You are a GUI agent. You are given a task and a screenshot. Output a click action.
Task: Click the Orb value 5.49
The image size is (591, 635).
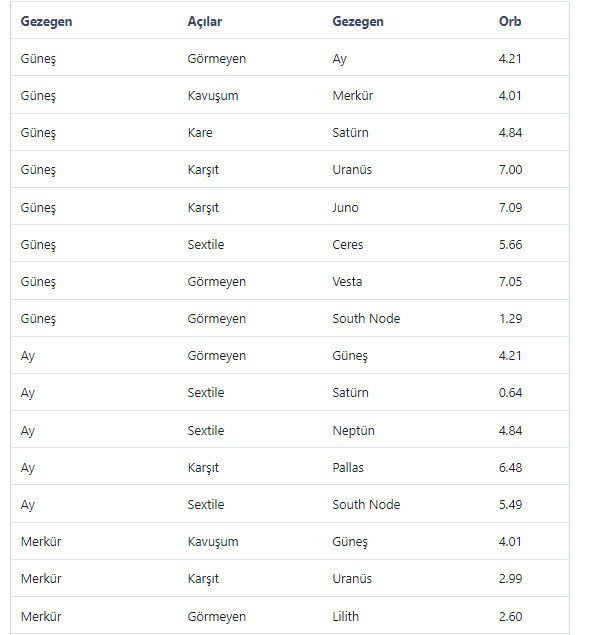pyautogui.click(x=510, y=505)
